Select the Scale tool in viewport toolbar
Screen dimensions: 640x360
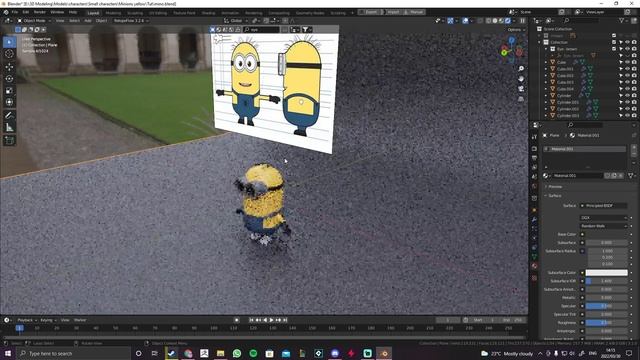(9, 91)
